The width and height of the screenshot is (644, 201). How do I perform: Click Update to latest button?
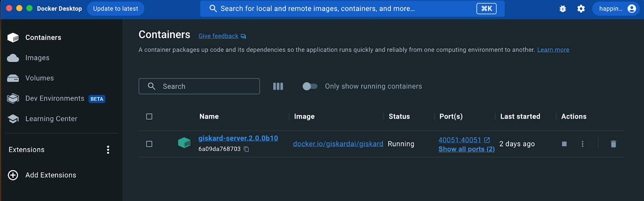[116, 8]
